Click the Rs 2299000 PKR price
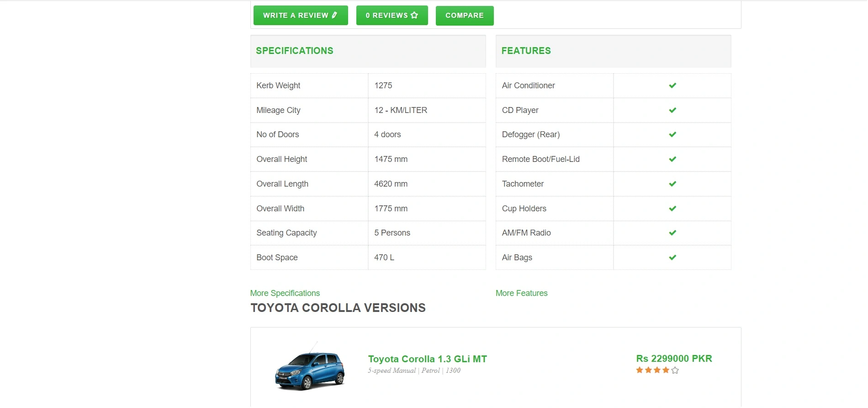The image size is (868, 408). [x=674, y=359]
